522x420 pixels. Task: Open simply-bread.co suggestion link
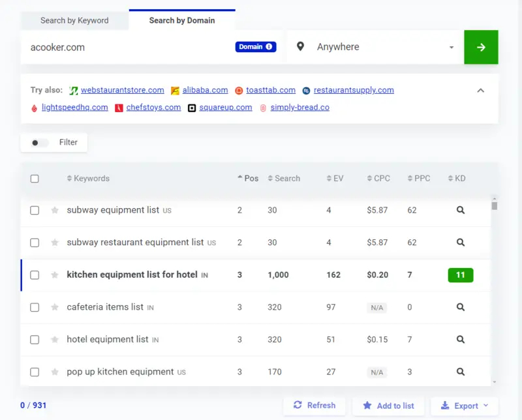click(300, 108)
